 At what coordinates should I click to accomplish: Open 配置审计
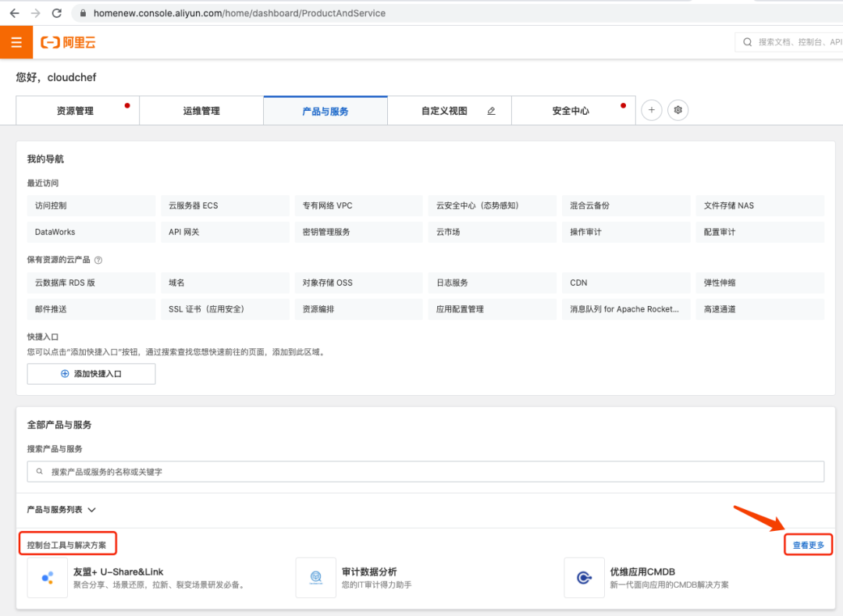click(x=759, y=232)
